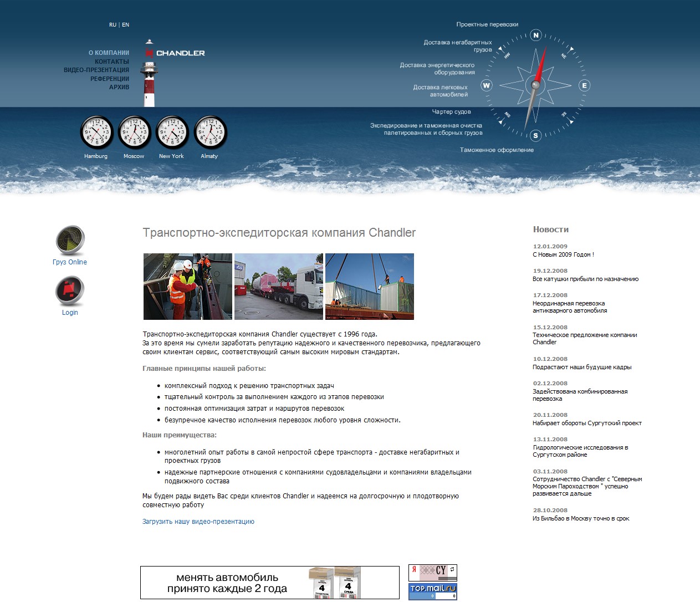Open Чартер судов link
The width and height of the screenshot is (700, 602).
pos(451,111)
